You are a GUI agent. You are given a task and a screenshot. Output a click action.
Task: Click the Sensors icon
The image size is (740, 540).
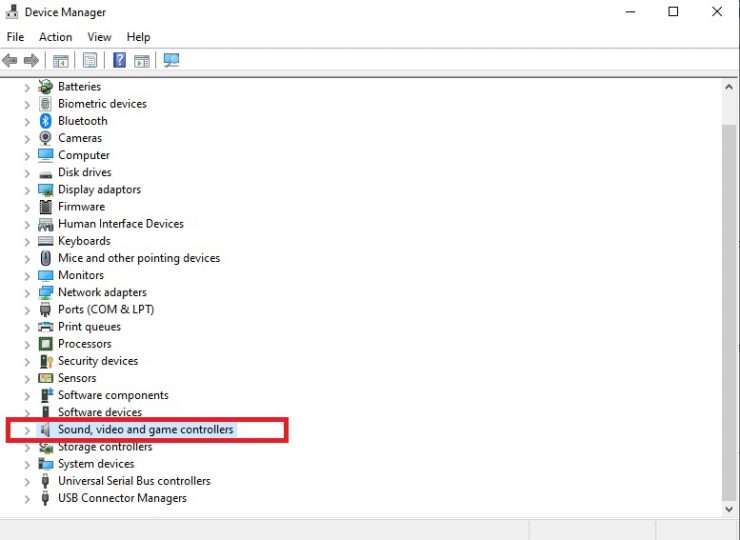click(46, 378)
